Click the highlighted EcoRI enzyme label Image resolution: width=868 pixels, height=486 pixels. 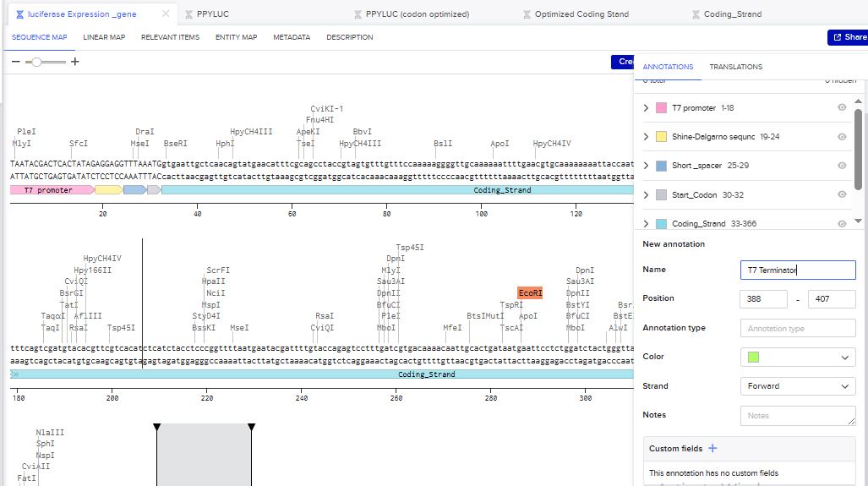tap(530, 292)
